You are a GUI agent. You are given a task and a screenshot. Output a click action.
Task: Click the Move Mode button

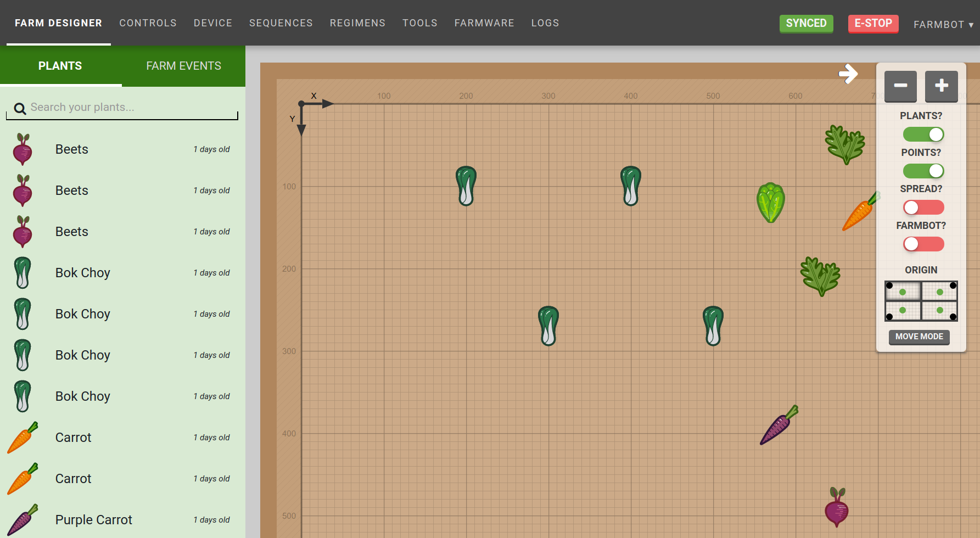(x=919, y=337)
